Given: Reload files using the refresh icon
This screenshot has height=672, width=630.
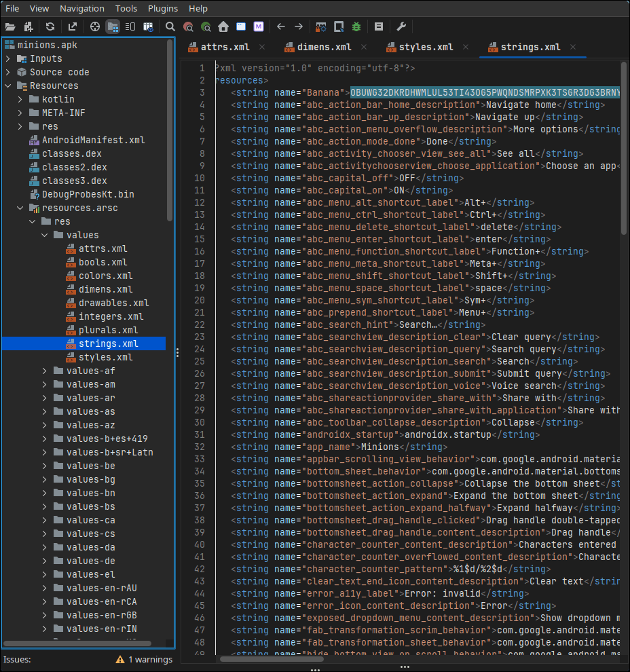Looking at the screenshot, I should point(50,27).
